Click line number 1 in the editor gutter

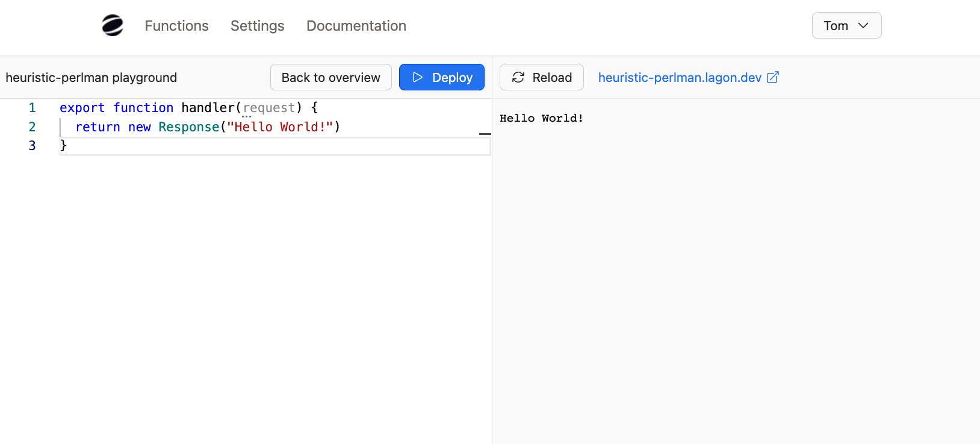coord(32,108)
